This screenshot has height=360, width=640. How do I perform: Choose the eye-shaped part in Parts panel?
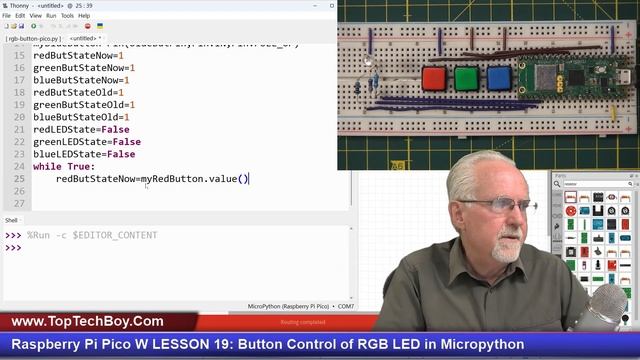(611, 198)
